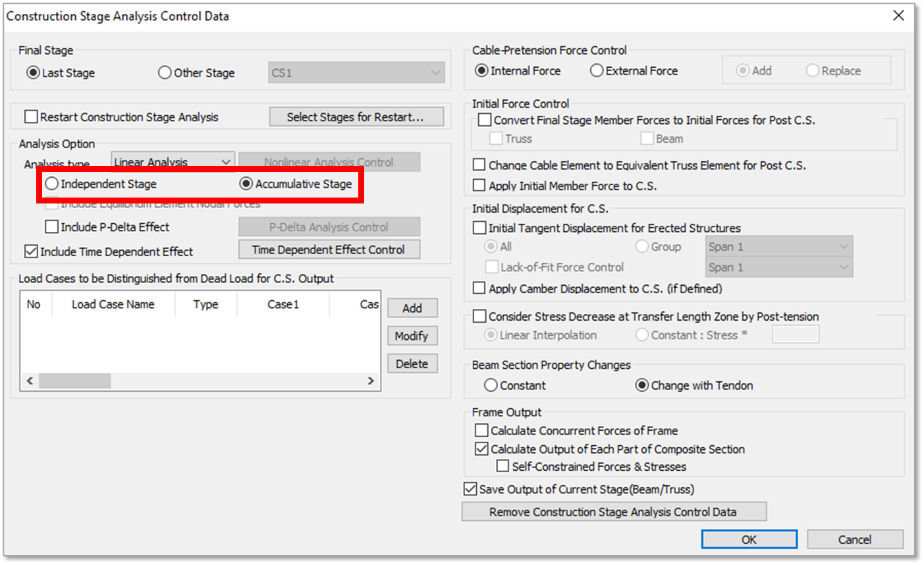Select the Independent Stage radio button

pos(52,184)
